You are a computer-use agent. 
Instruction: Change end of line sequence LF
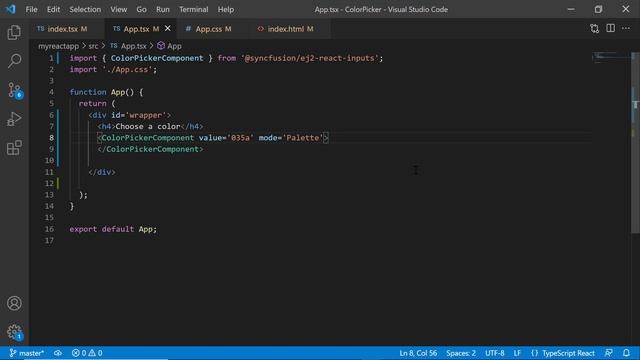(x=517, y=353)
